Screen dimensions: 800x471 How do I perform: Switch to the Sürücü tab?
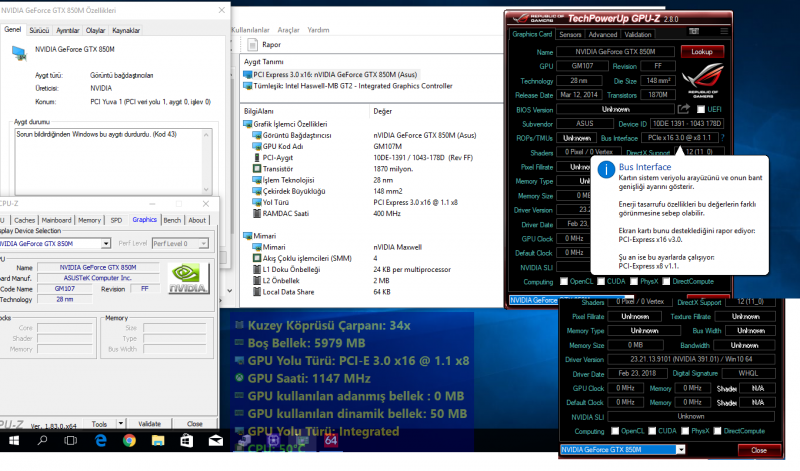point(39,30)
